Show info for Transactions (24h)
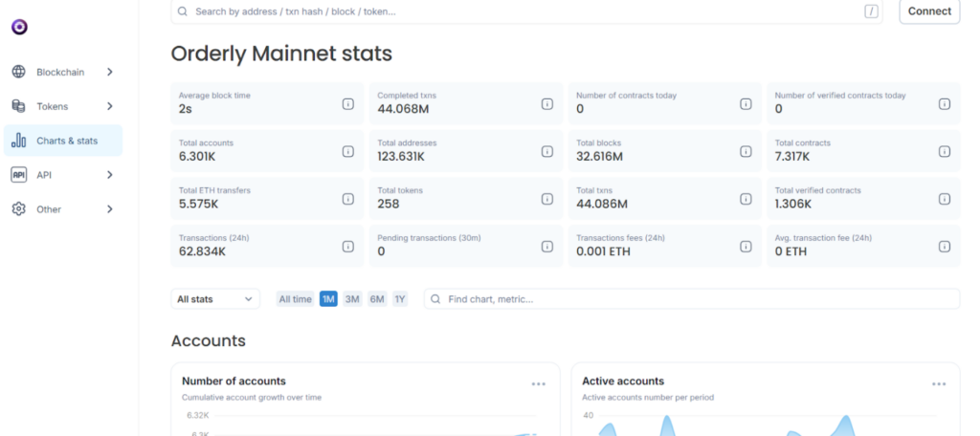 [348, 246]
